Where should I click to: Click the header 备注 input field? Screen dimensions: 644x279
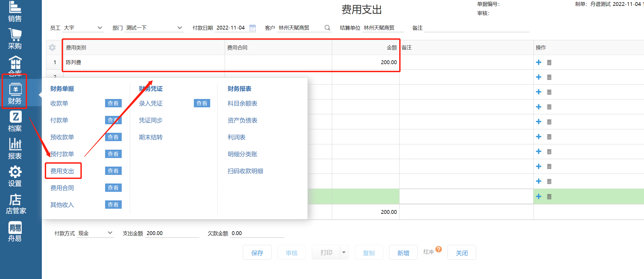(x=477, y=28)
